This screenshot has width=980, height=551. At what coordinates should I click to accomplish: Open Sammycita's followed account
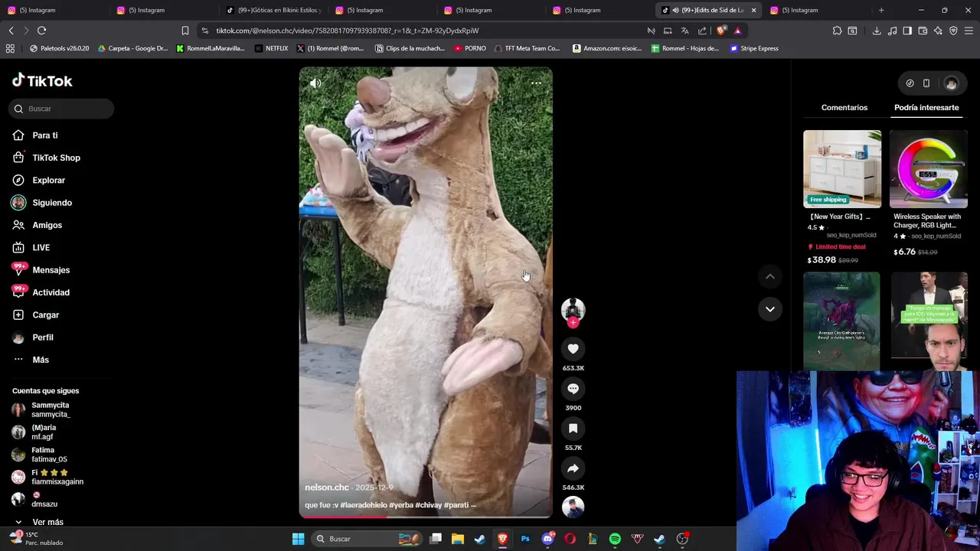(x=51, y=409)
